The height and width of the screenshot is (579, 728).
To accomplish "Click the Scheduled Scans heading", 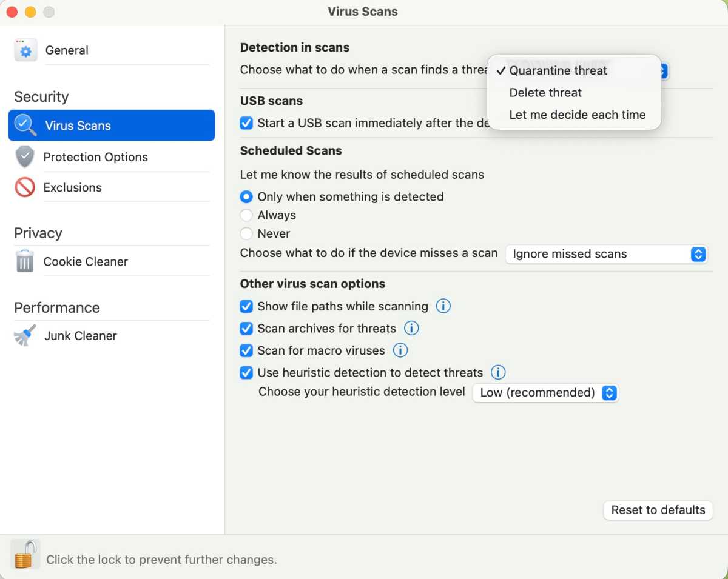I will pos(291,150).
